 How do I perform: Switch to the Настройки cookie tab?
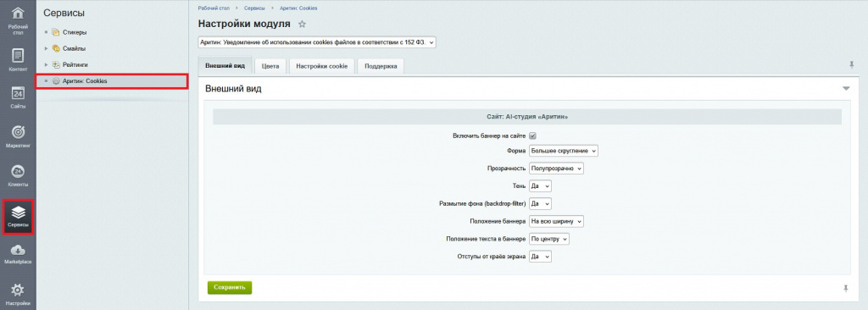click(321, 66)
